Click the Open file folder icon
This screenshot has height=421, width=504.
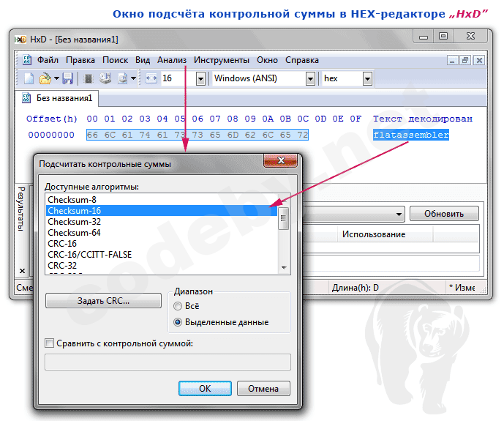pos(45,78)
